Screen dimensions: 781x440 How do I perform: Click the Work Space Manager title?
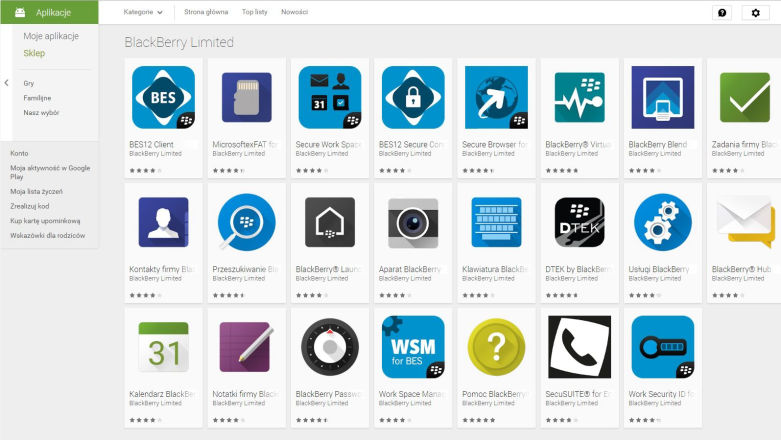[x=411, y=394]
